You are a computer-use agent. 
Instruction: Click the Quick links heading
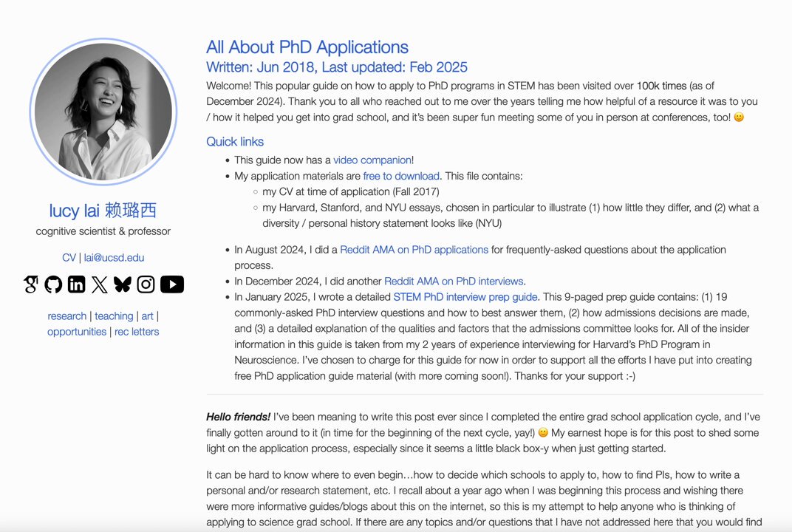point(235,141)
